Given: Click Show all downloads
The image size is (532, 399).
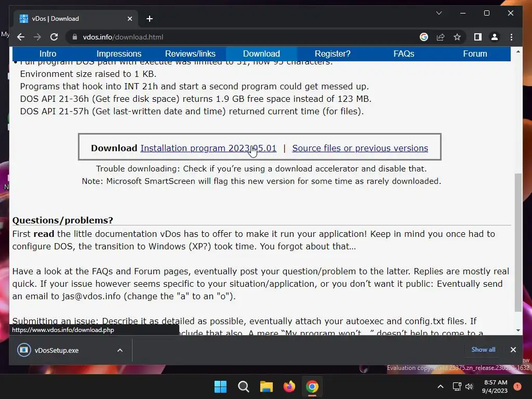Looking at the screenshot, I should tap(483, 350).
